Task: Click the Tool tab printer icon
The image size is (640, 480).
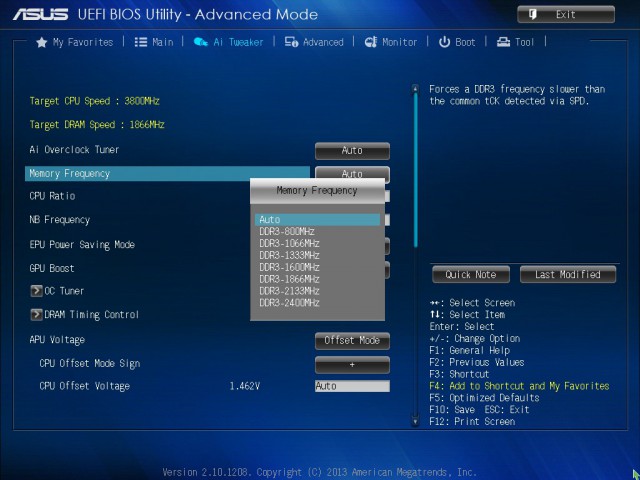Action: (x=503, y=42)
